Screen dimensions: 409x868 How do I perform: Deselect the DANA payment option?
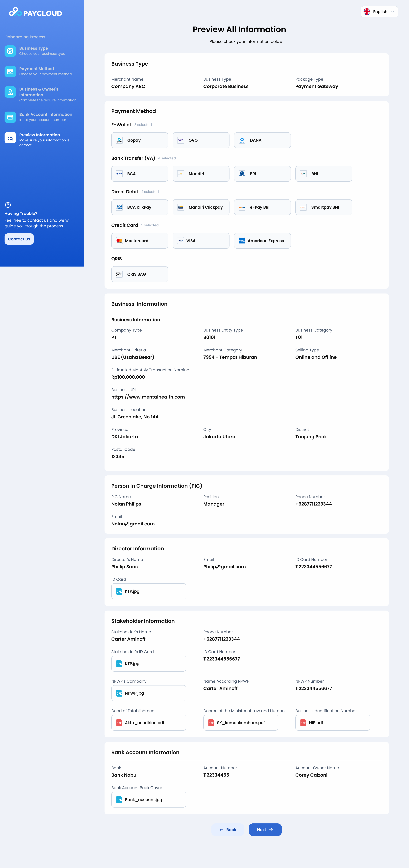tap(262, 140)
